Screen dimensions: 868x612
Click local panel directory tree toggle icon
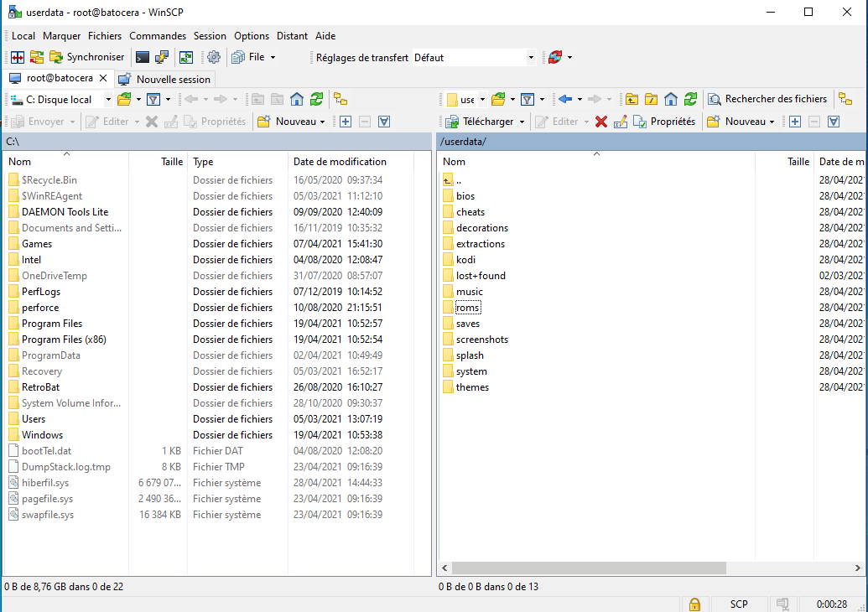coord(340,100)
